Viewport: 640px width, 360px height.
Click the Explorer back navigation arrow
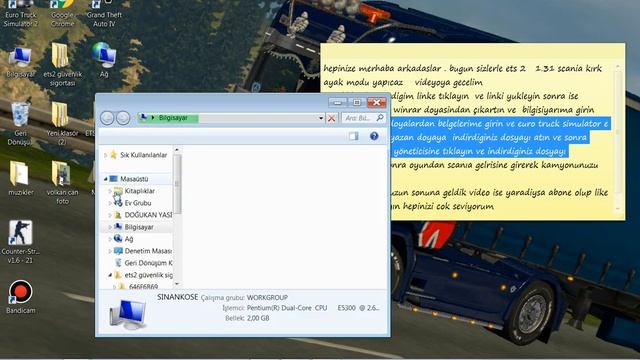pos(107,118)
